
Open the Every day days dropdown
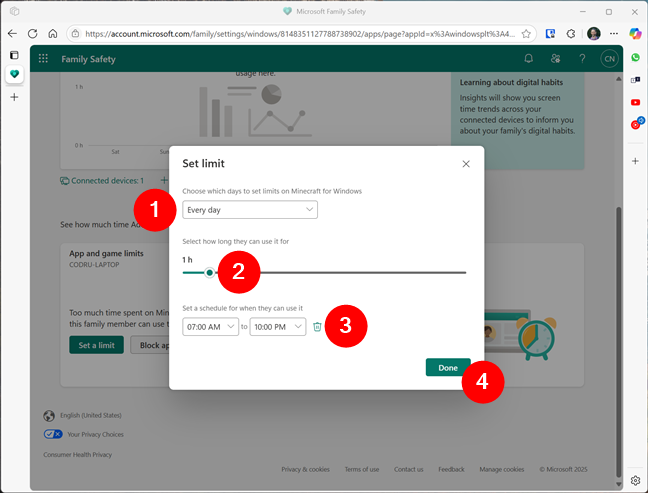click(x=250, y=210)
